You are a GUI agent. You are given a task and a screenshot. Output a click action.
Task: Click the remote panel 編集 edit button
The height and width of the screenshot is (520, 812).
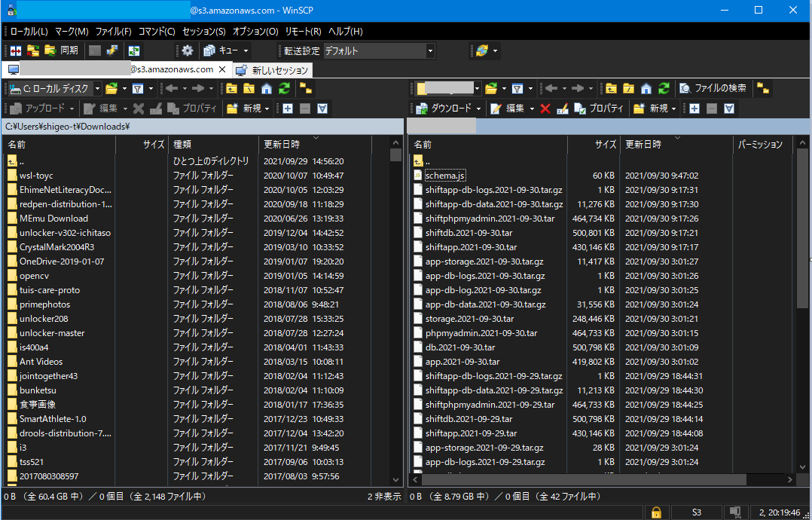pos(508,109)
